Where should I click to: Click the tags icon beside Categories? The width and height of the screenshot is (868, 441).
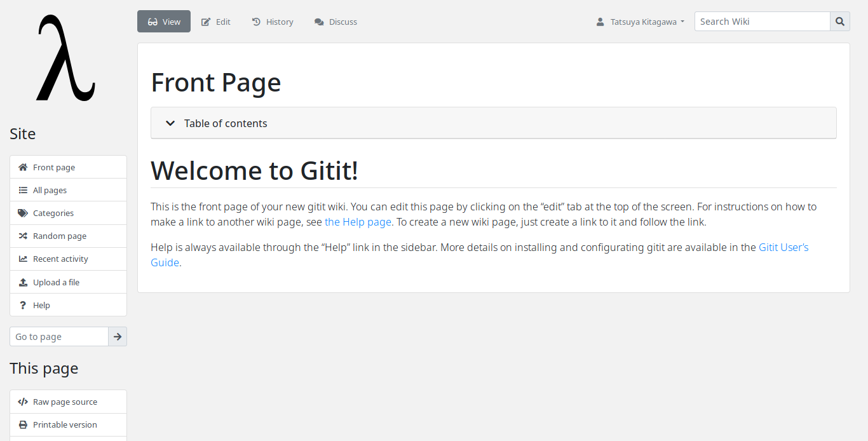click(23, 213)
